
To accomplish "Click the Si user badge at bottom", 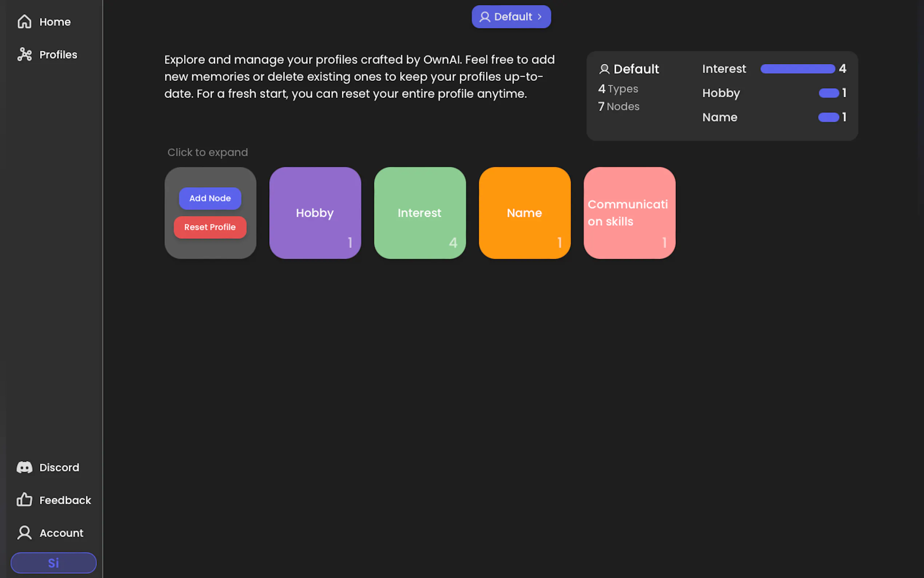I will coord(53,562).
